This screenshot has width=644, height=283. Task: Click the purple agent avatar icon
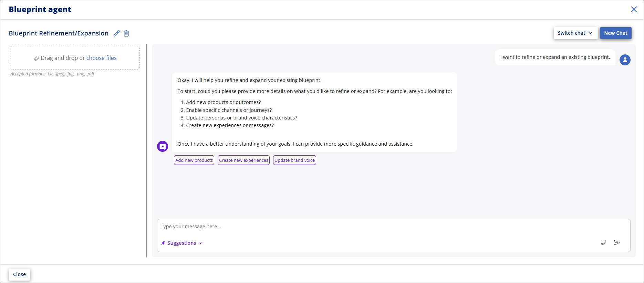[x=163, y=146]
